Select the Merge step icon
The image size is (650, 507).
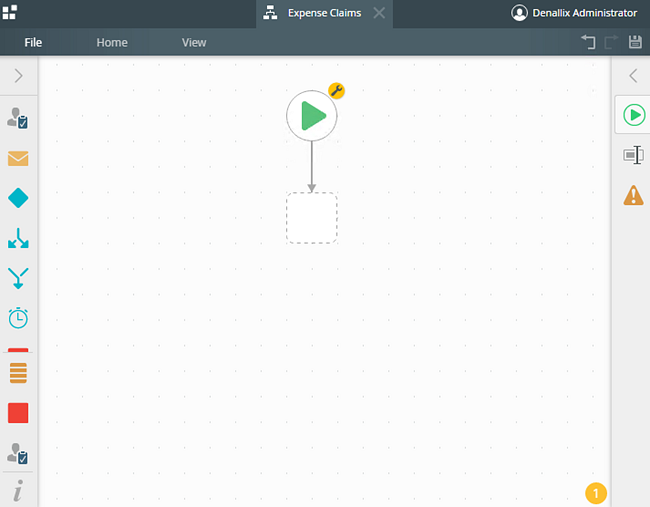click(18, 278)
